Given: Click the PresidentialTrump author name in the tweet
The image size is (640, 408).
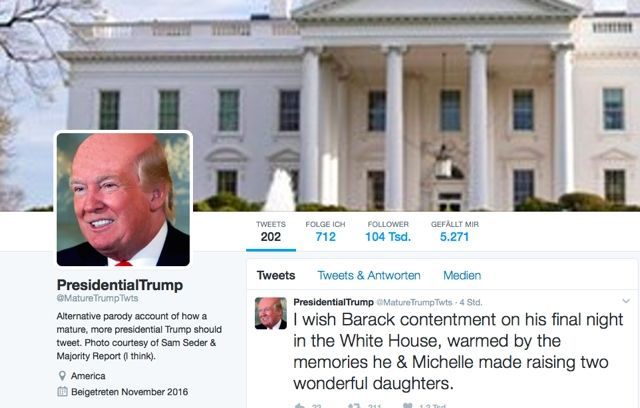Looking at the screenshot, I should [333, 302].
